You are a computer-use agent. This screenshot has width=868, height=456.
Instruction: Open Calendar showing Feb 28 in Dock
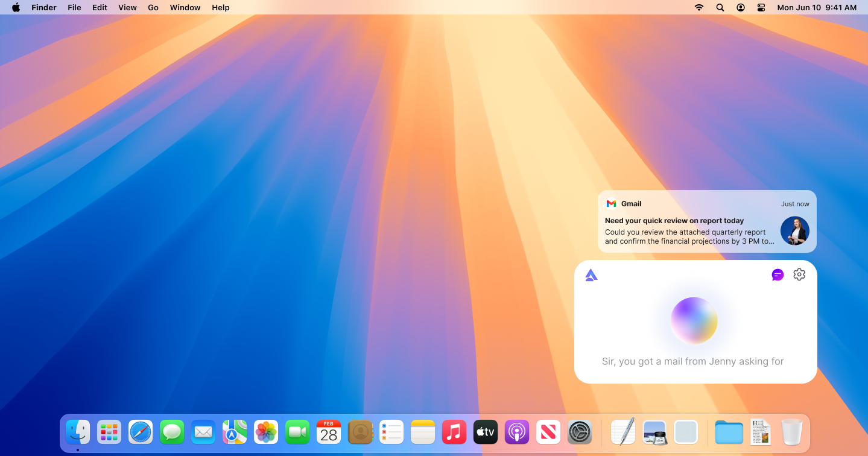329,432
